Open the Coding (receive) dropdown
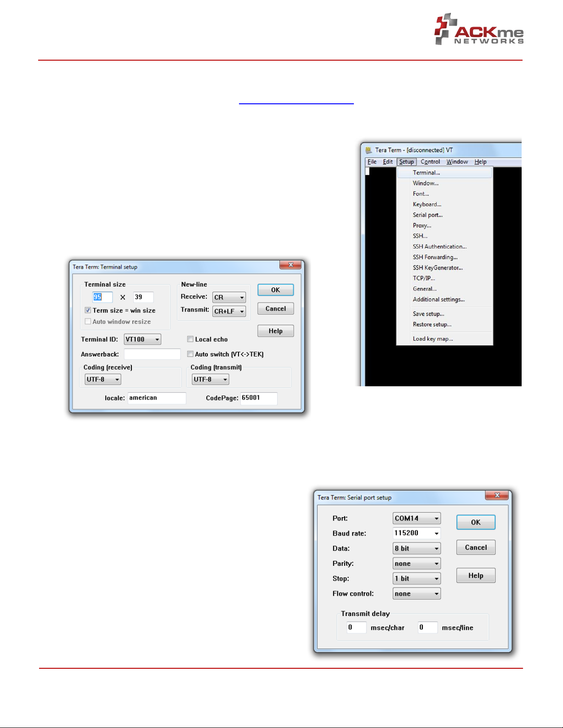 [102, 379]
